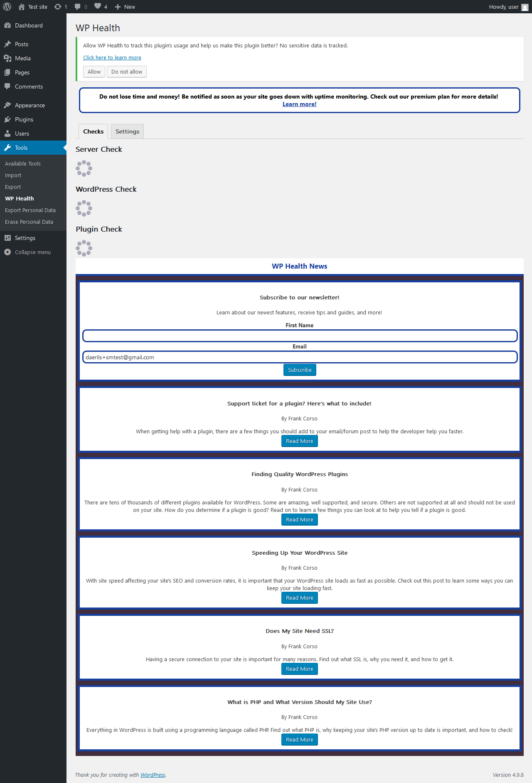The width and height of the screenshot is (532, 783).
Task: Switch to the Settings tab
Action: tap(127, 131)
